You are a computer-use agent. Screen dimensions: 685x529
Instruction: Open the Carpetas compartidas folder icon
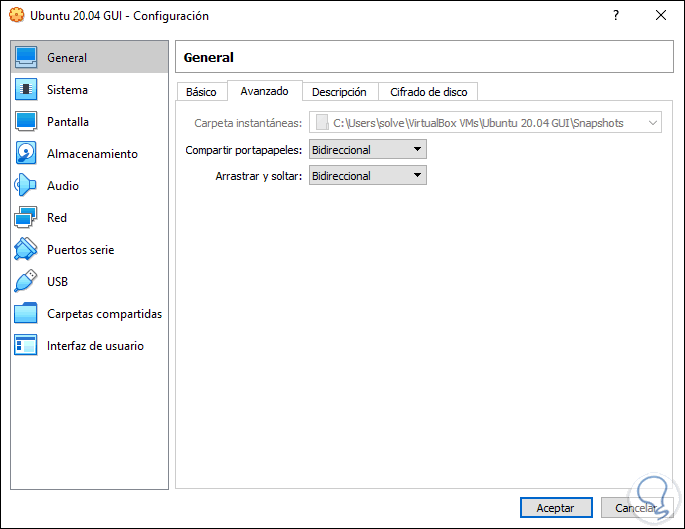pyautogui.click(x=27, y=314)
